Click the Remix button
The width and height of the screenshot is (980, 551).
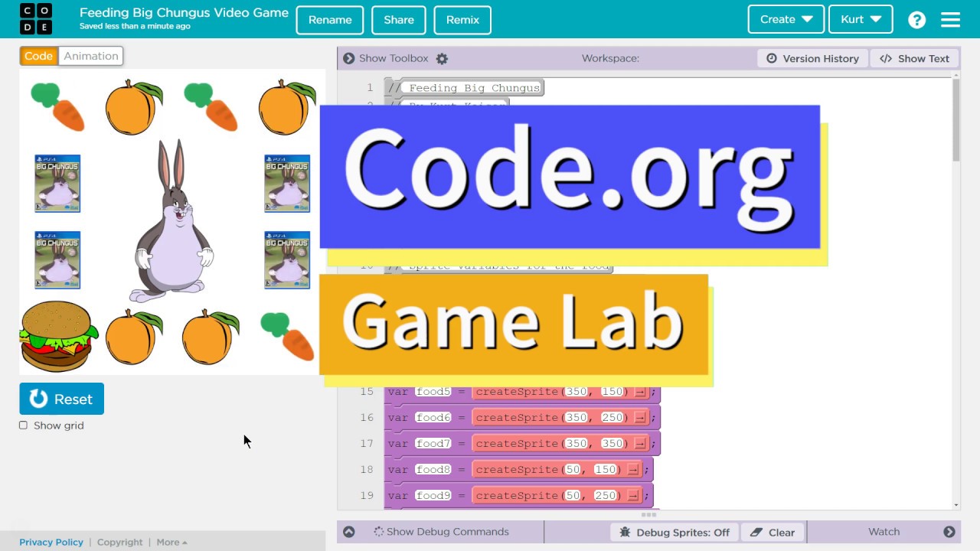click(462, 20)
